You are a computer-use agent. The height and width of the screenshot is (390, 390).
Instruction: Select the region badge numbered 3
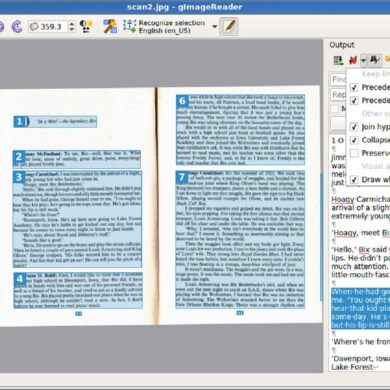(x=19, y=177)
